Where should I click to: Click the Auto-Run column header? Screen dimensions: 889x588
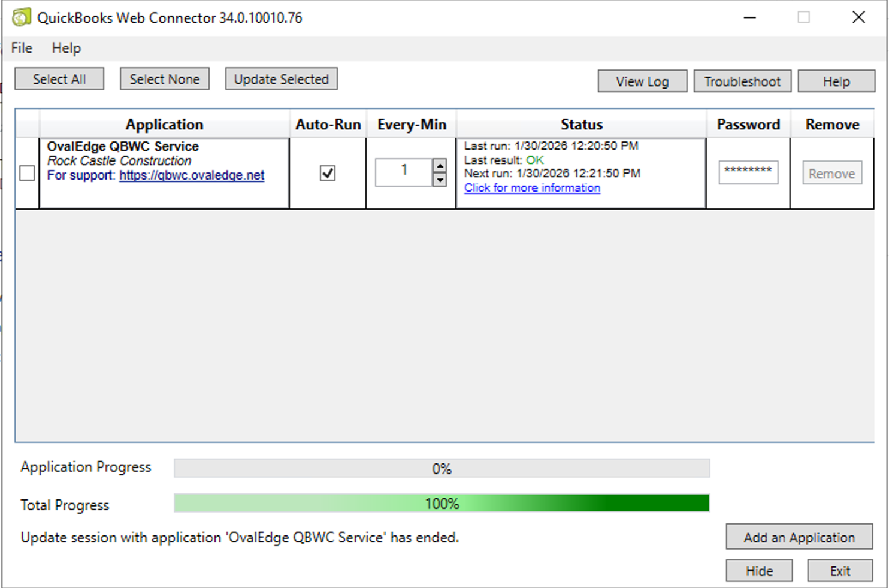pyautogui.click(x=328, y=124)
